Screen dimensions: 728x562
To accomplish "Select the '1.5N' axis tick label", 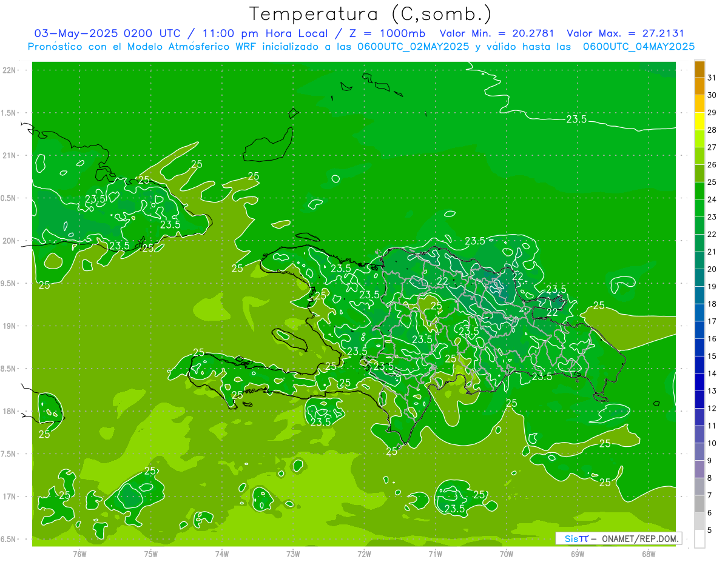I will click(8, 113).
